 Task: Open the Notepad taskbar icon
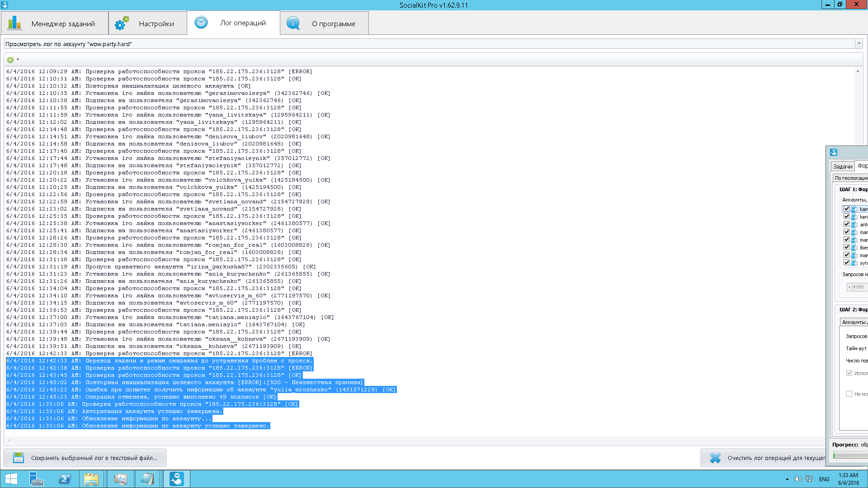pyautogui.click(x=147, y=479)
